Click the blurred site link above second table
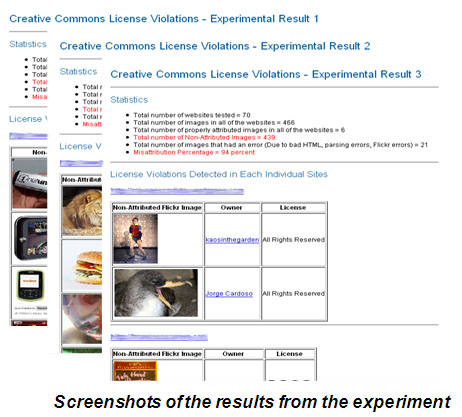Image resolution: width=462 pixels, height=417 pixels. [159, 337]
